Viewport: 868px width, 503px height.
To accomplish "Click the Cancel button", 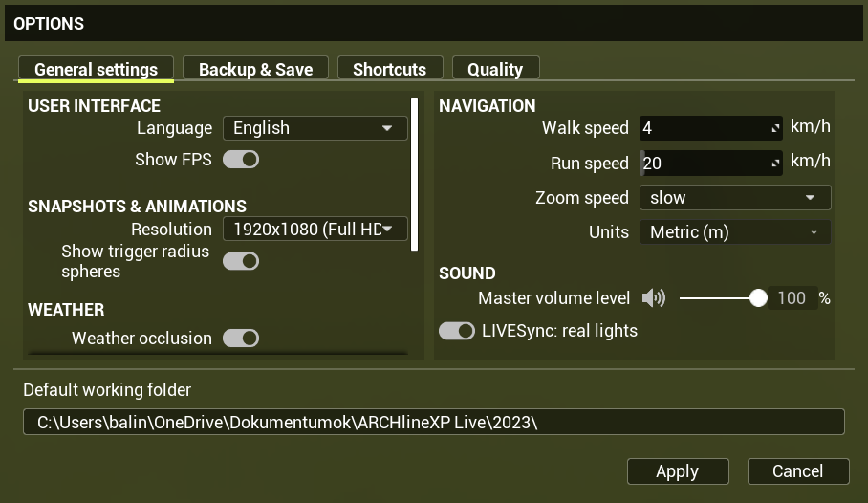I will click(x=797, y=471).
